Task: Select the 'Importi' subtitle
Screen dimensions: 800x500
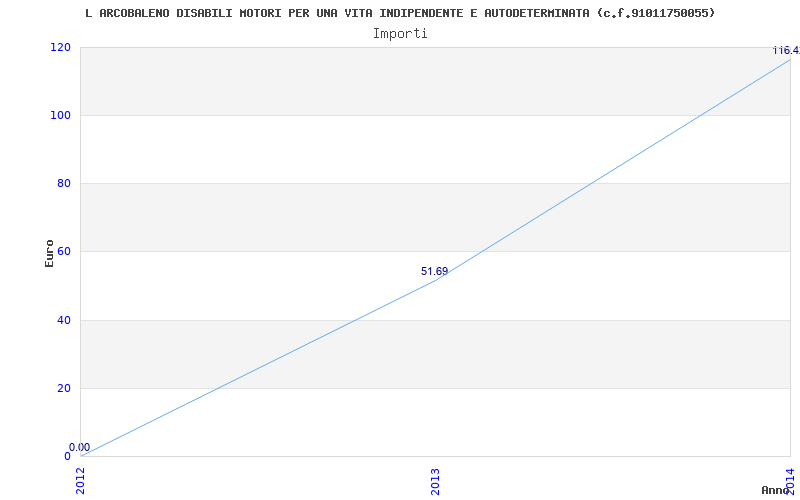Action: (x=400, y=33)
